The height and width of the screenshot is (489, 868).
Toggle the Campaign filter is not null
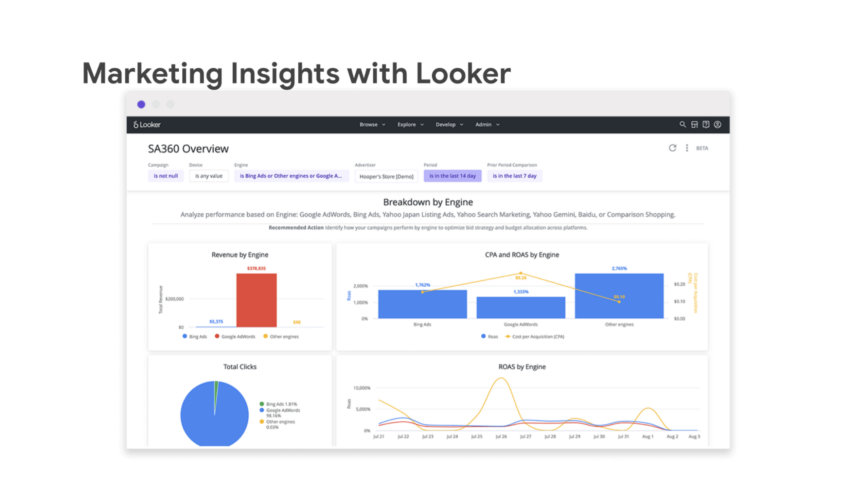click(164, 175)
